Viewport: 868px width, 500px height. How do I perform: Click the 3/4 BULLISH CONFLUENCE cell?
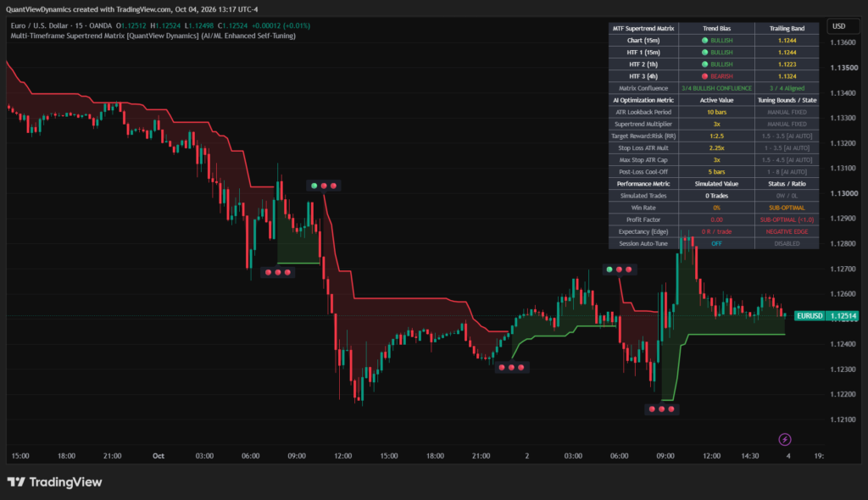pyautogui.click(x=716, y=89)
